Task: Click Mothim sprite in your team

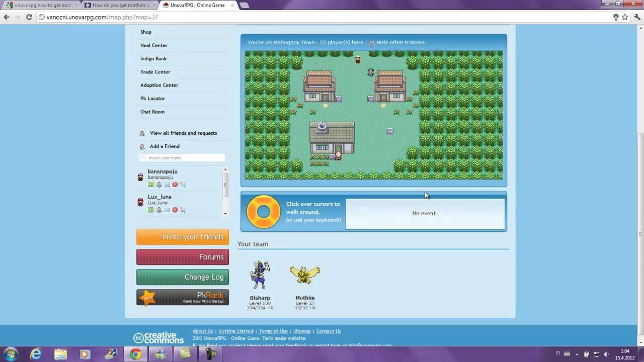Action: point(305,276)
